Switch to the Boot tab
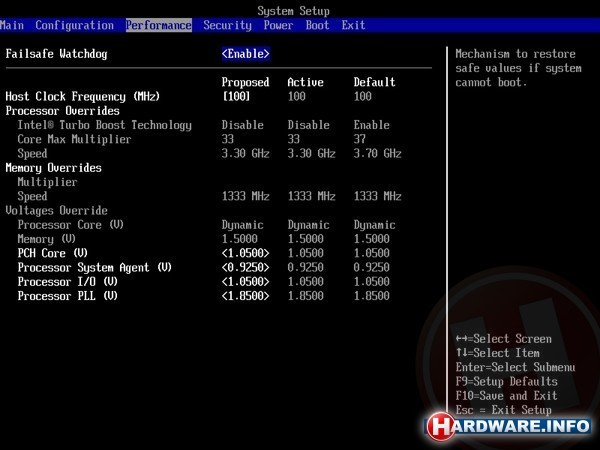The width and height of the screenshot is (600, 450). [317, 25]
